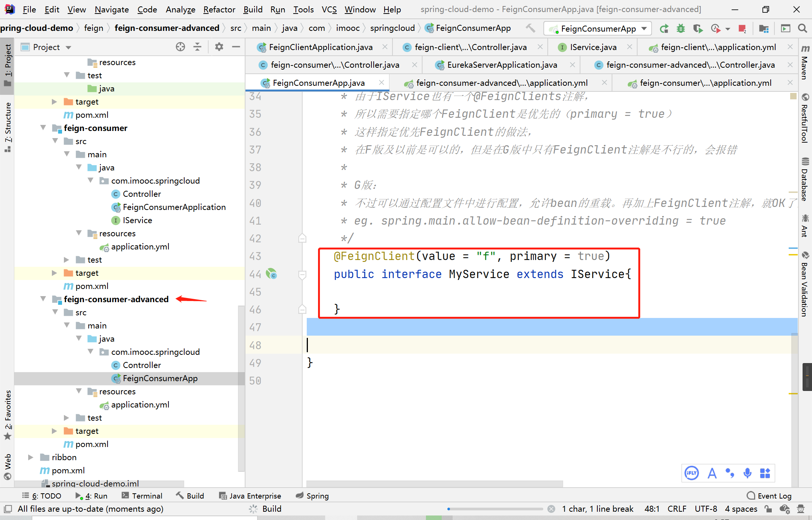
Task: Run FeignConsumerApp with the rerun icon
Action: pyautogui.click(x=664, y=29)
